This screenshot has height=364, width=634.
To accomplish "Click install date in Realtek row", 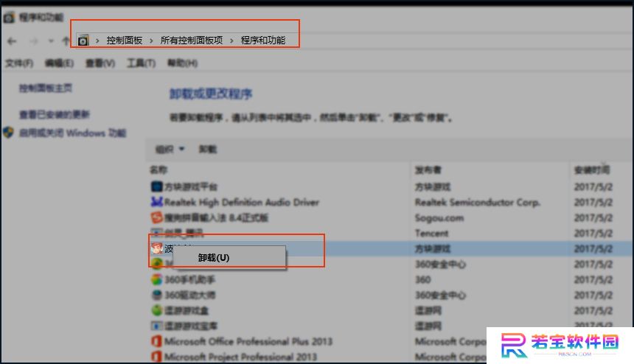I will [x=593, y=202].
